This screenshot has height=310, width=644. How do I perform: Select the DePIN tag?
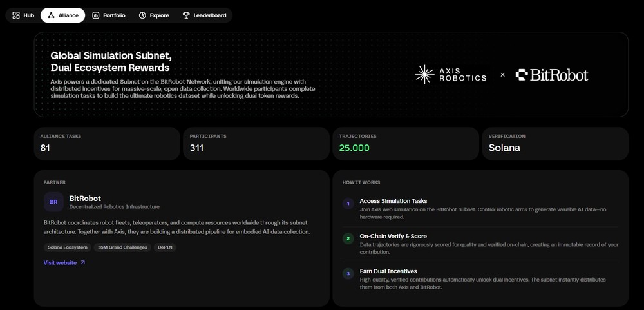coord(165,247)
